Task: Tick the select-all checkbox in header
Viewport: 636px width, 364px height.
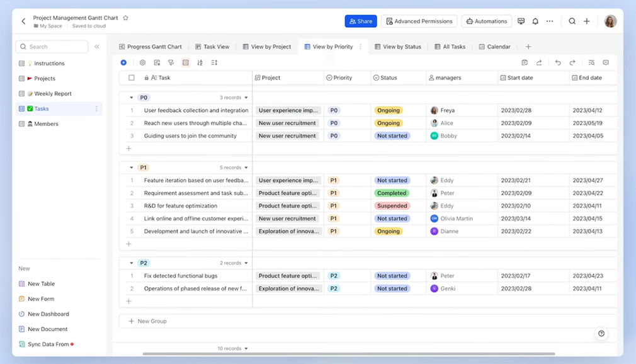Action: 132,78
